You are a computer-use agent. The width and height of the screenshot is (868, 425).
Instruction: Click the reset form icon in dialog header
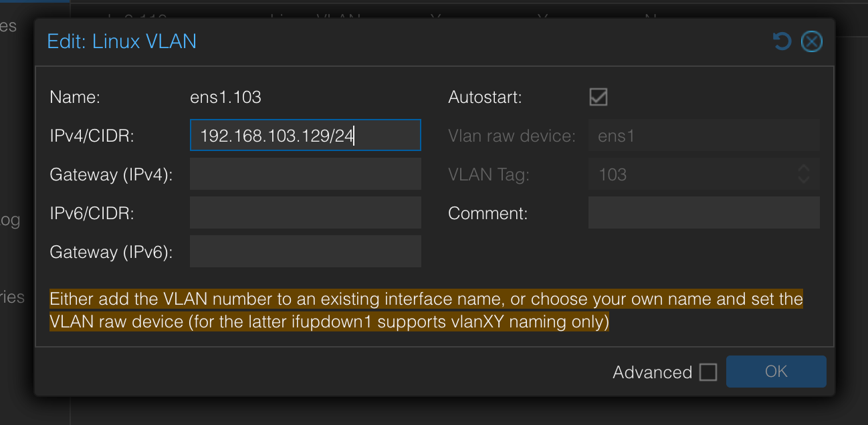pyautogui.click(x=782, y=42)
